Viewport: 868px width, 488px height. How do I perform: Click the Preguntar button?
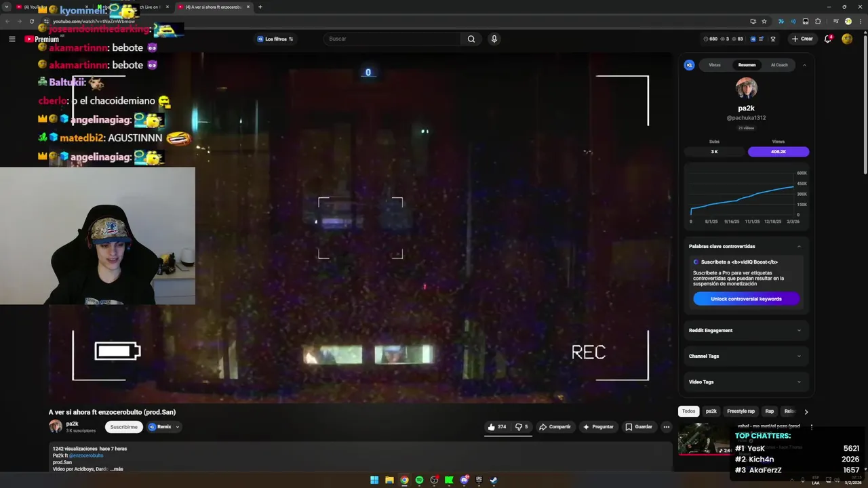coord(597,427)
